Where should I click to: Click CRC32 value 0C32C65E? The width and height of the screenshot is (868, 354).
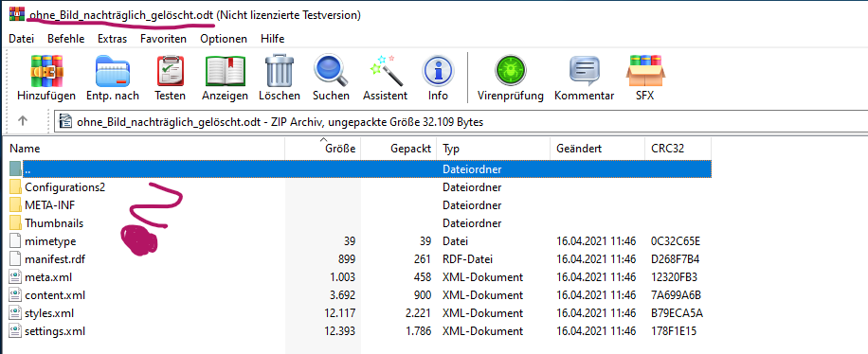point(677,241)
